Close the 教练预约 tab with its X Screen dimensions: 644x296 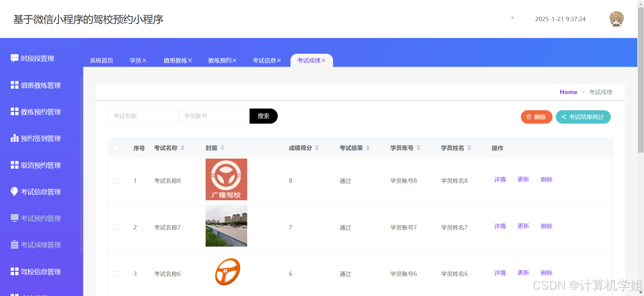point(234,60)
